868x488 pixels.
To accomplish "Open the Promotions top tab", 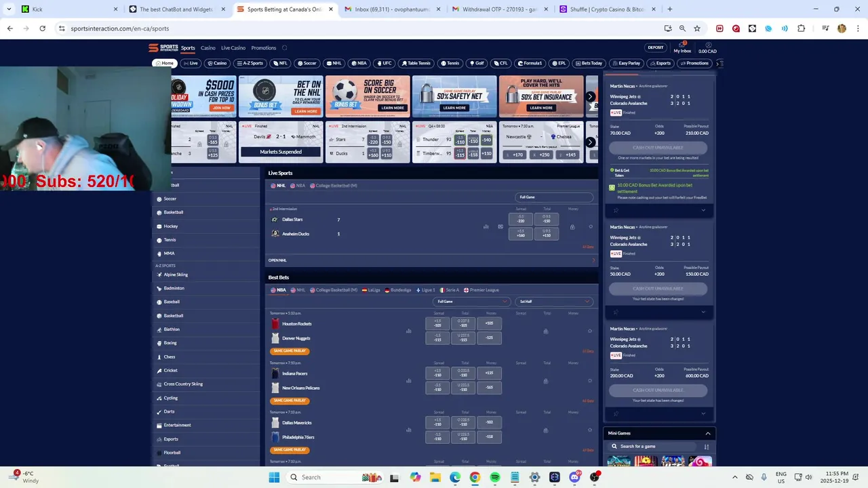I will tap(264, 48).
